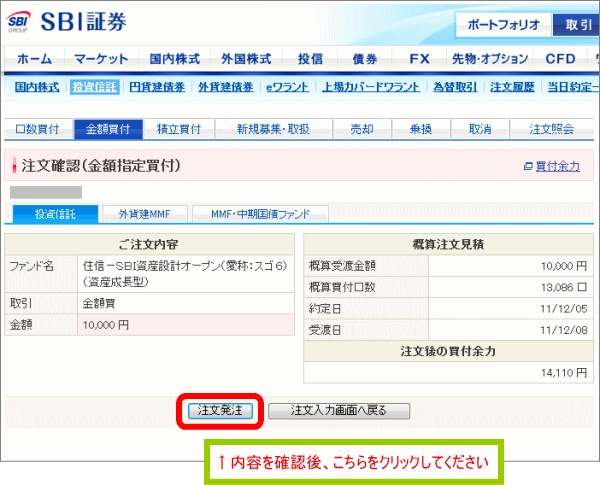This screenshot has height=485, width=600.
Task: Follow the eワラント link
Action: tap(287, 87)
